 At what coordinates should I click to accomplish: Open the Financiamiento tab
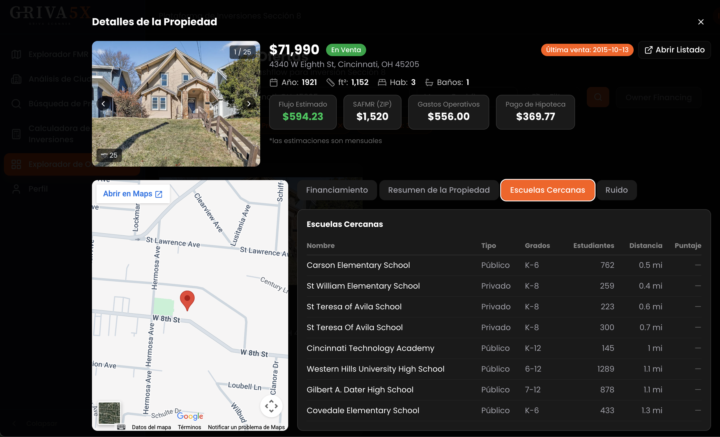click(x=337, y=190)
